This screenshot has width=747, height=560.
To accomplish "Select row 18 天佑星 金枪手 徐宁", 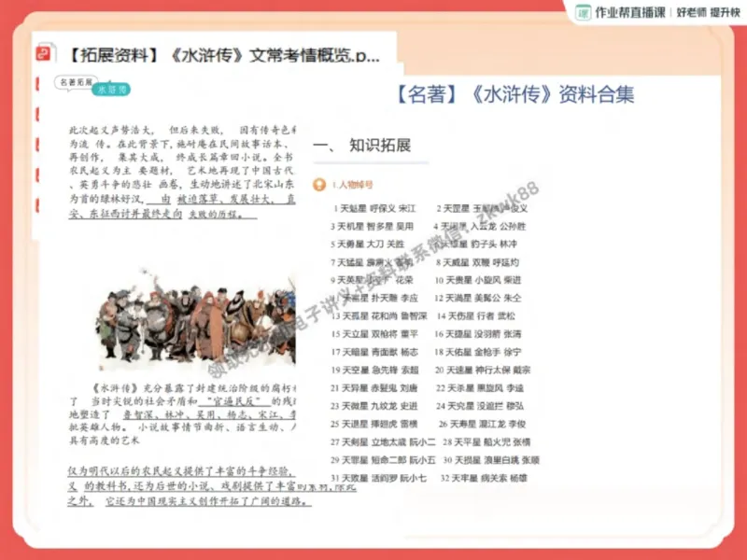I will pyautogui.click(x=478, y=353).
